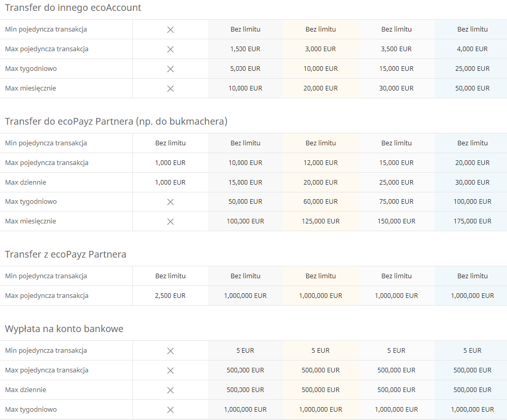Click Max dziennie label under Transfer do ecoPayz Partnera
Screen dimensions: 507x420
(x=25, y=183)
